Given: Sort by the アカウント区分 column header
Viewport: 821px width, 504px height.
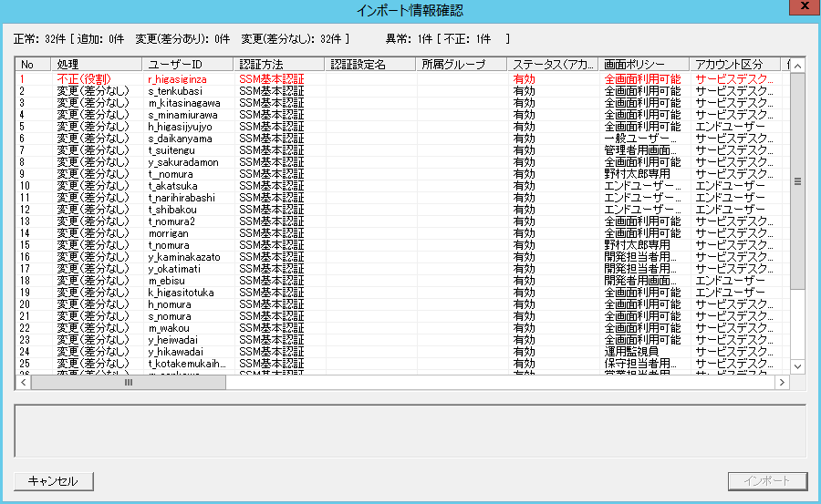Looking at the screenshot, I should coord(734,65).
